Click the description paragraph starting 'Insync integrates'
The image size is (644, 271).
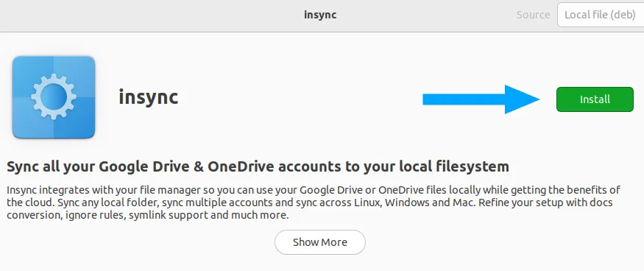point(314,203)
